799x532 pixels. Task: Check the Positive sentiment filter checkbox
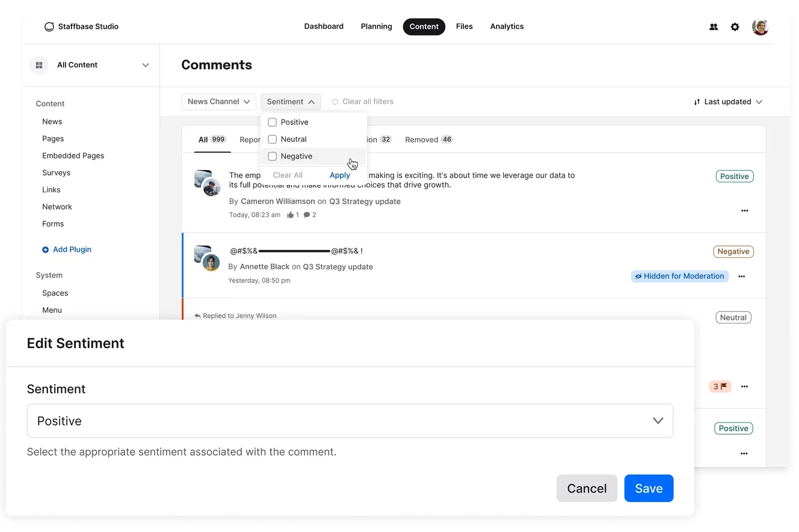(272, 121)
